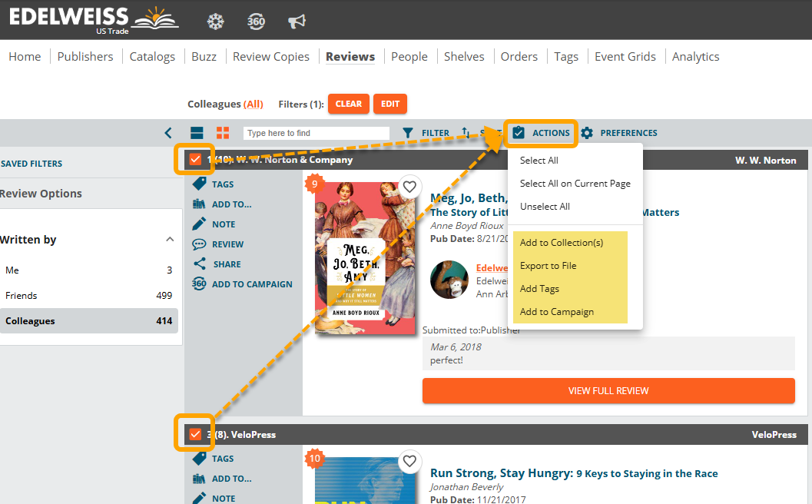Viewport: 812px width, 504px height.
Task: Collapse sidebar with the left chevron
Action: tap(168, 133)
